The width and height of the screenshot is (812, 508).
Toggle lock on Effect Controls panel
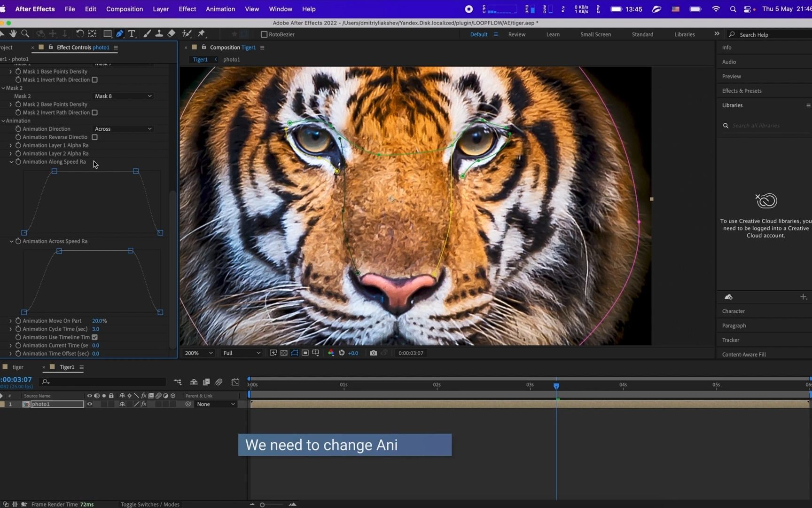[x=51, y=47]
